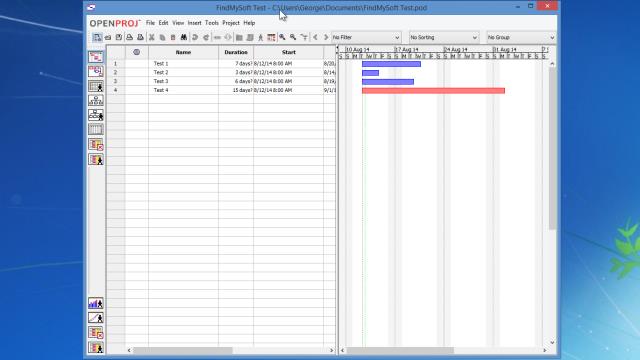This screenshot has height=360, width=640.
Task: Click row number 1 header
Action: [116, 64]
